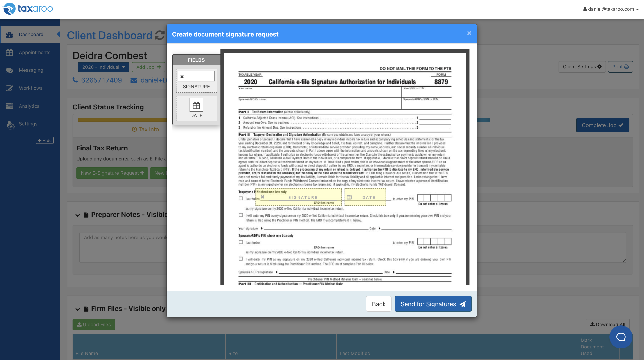This screenshot has height=360, width=644.
Task: Click Send for Signatures button
Action: point(433,304)
